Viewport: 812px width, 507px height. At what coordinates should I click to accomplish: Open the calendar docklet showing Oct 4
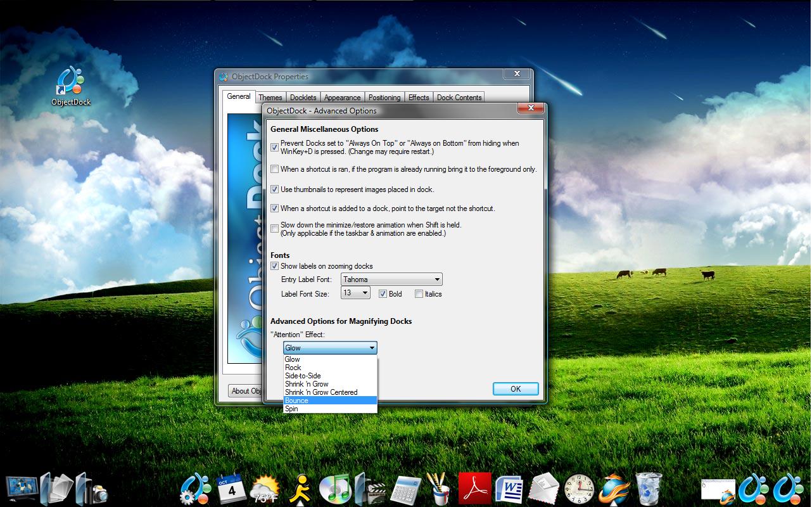(231, 489)
